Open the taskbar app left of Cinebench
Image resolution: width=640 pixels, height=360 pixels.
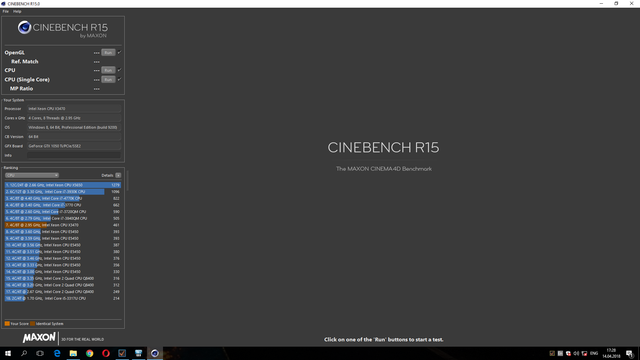[x=138, y=353]
